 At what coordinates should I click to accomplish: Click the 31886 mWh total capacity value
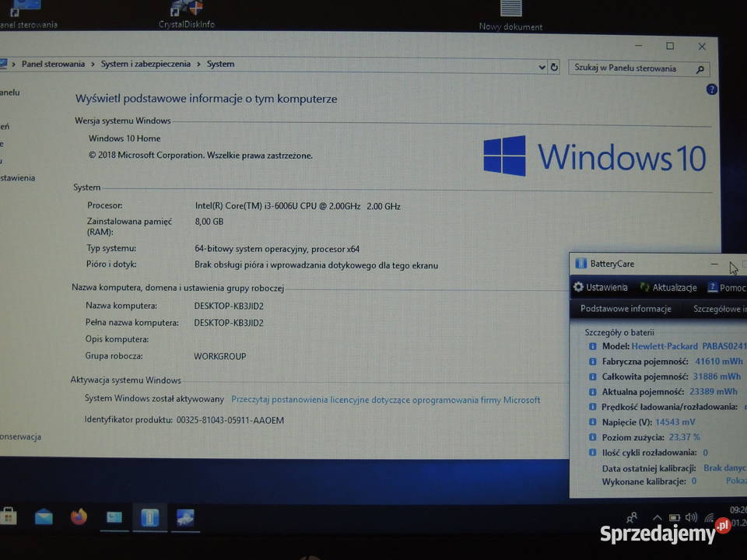(x=717, y=376)
